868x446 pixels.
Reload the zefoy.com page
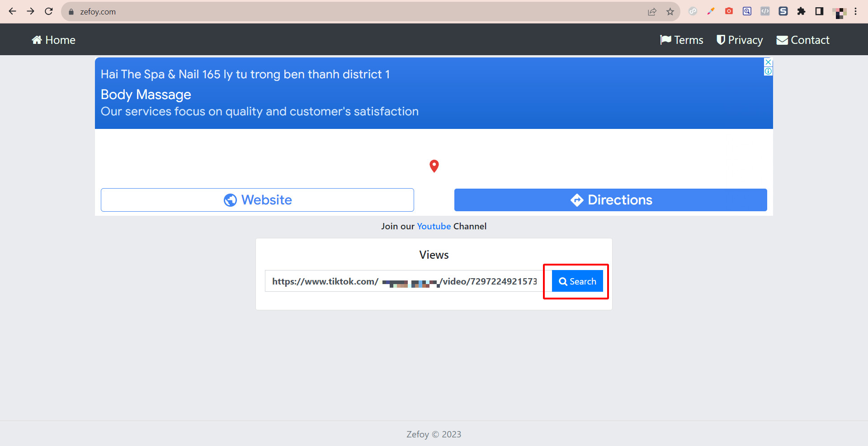(49, 11)
